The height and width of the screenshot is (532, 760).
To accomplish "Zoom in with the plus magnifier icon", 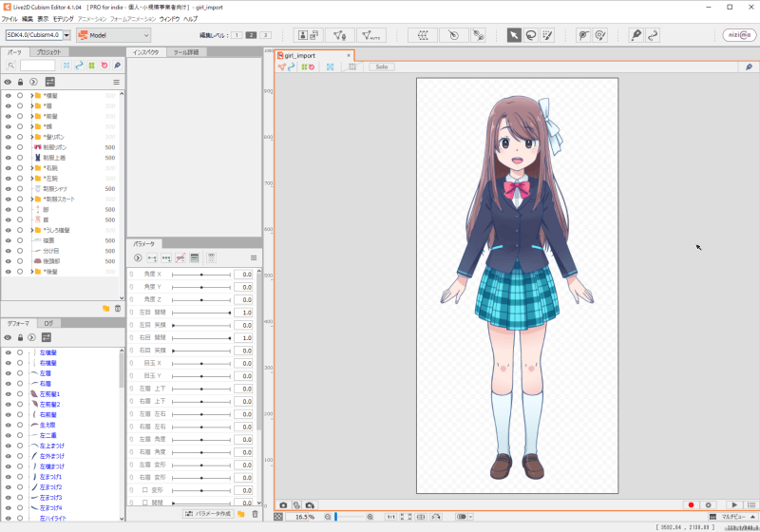I will pyautogui.click(x=370, y=517).
